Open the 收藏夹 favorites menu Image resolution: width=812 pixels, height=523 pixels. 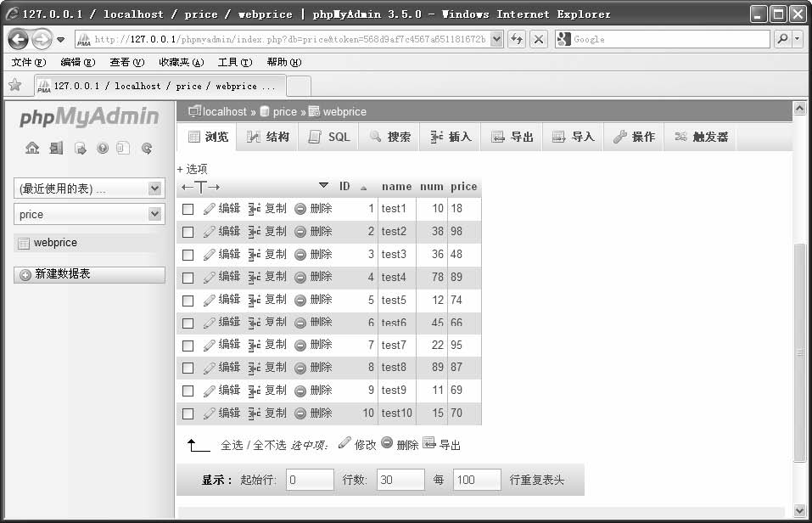point(182,62)
